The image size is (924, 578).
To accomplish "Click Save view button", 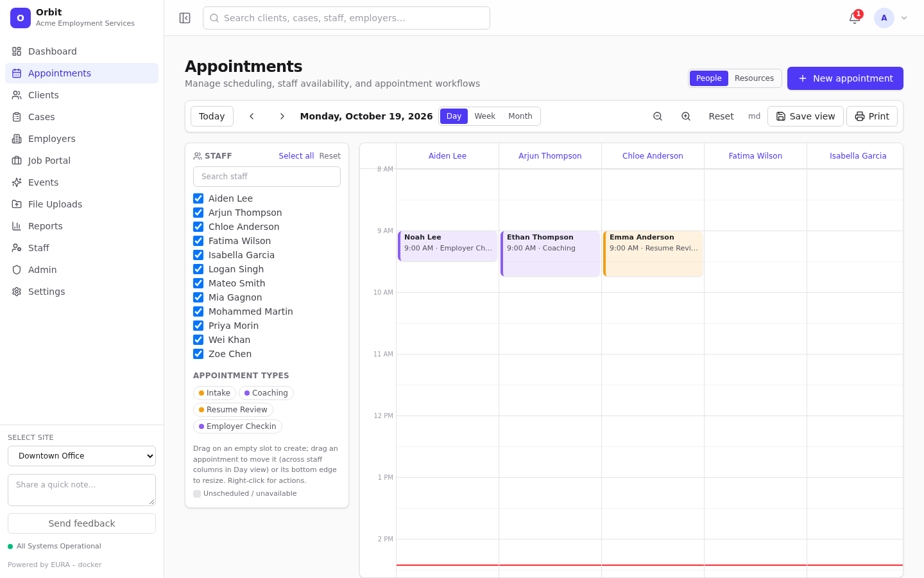I will [805, 116].
